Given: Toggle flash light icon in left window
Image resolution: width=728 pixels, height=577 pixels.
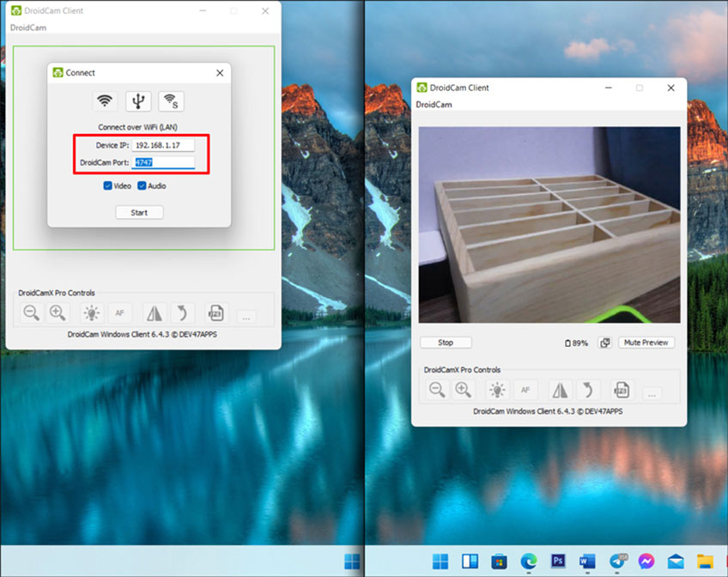Looking at the screenshot, I should (92, 313).
